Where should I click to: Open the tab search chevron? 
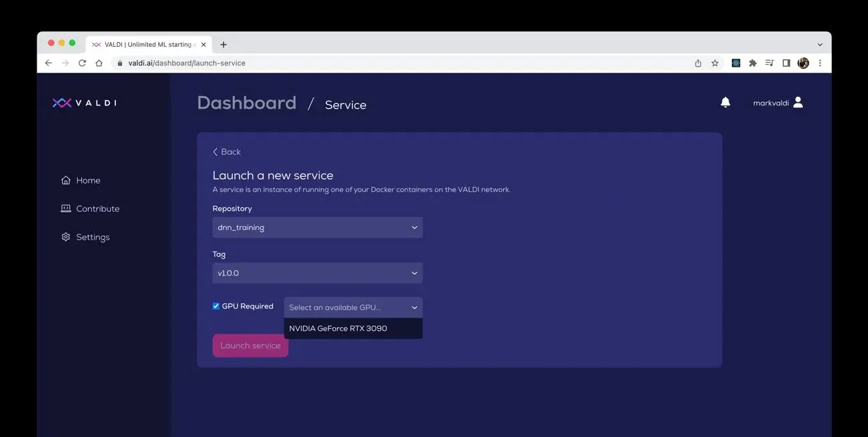pyautogui.click(x=820, y=45)
